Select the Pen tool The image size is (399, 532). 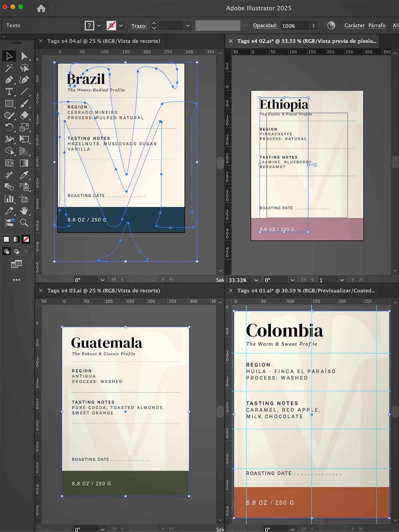coord(9,80)
